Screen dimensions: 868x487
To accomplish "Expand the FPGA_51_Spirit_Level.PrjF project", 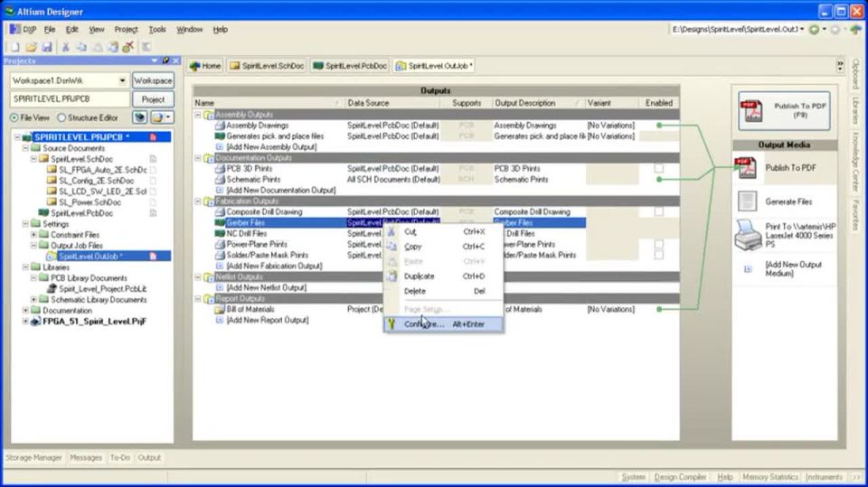I will 25,321.
